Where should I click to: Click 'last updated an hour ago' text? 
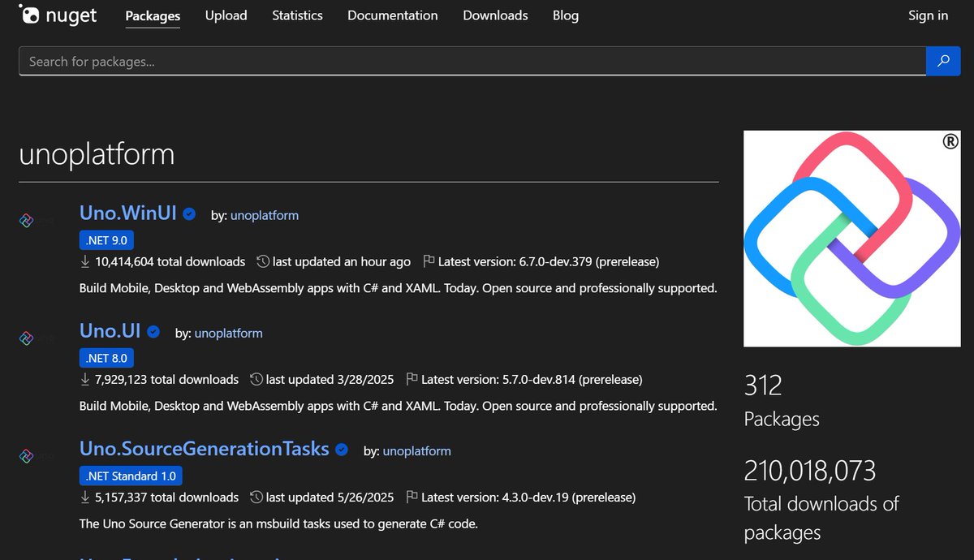pyautogui.click(x=342, y=262)
